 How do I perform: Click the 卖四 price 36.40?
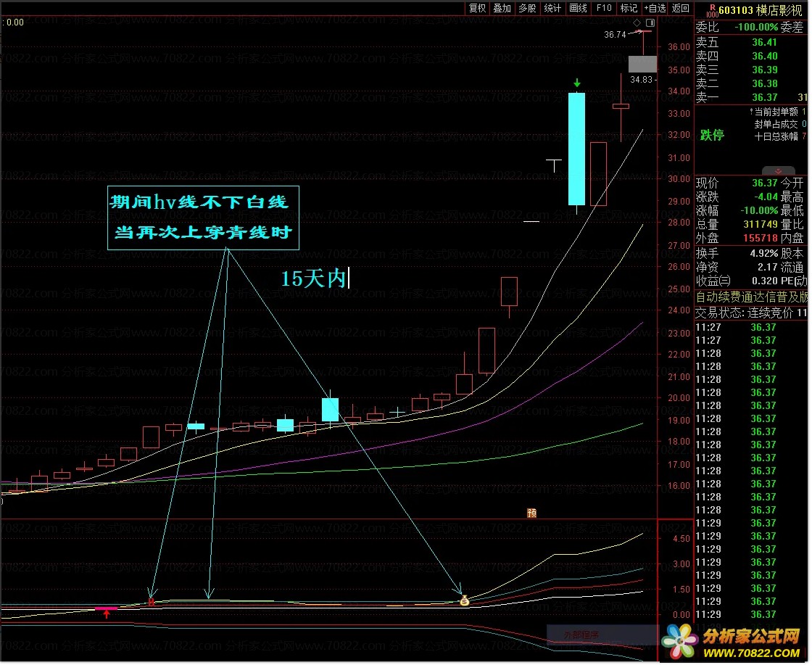point(765,56)
